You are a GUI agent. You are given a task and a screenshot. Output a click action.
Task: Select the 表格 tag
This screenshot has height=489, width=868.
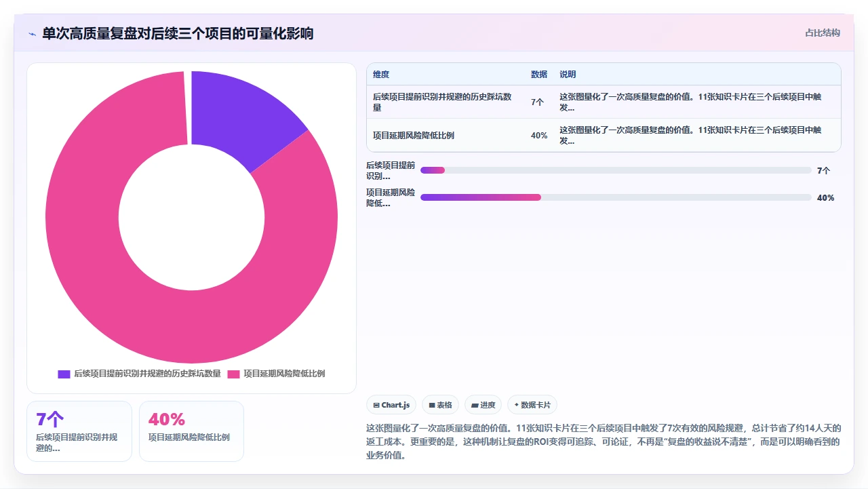(x=440, y=405)
